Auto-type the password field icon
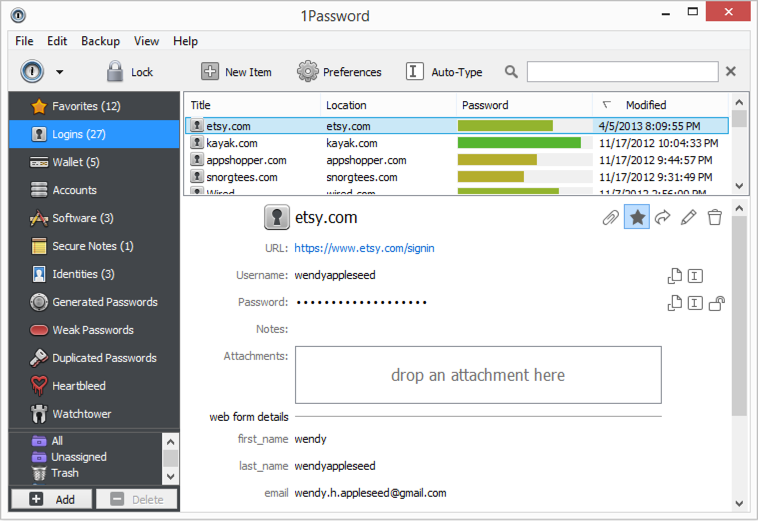This screenshot has height=521, width=758. click(696, 303)
